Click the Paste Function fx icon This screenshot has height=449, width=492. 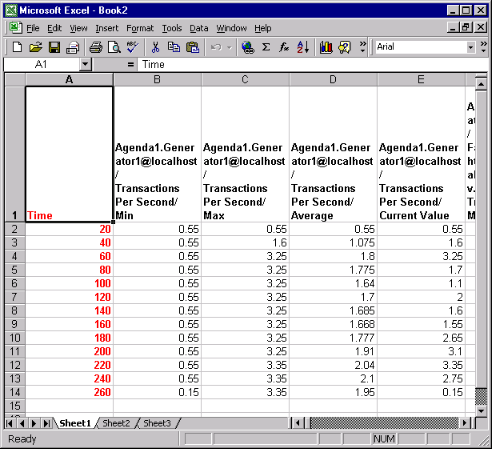[284, 47]
